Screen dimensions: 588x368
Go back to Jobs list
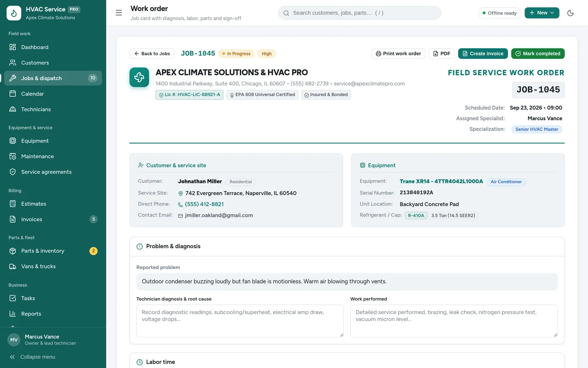point(152,54)
